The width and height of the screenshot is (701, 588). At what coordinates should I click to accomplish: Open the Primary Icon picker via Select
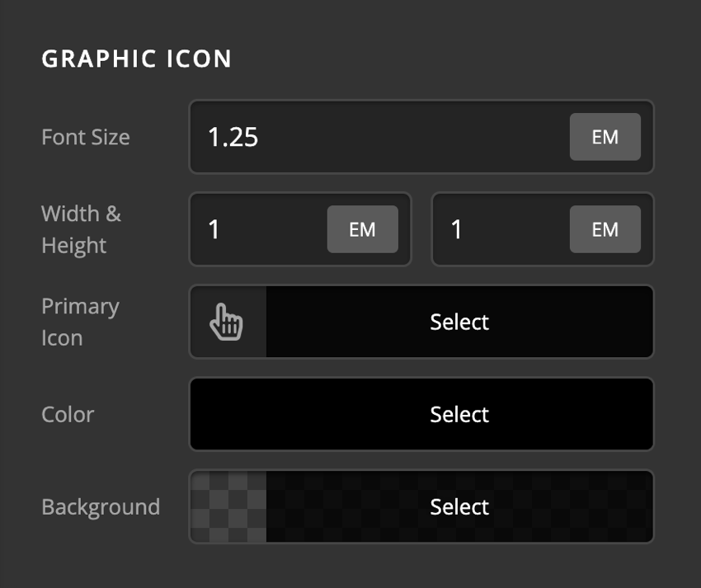pos(459,322)
